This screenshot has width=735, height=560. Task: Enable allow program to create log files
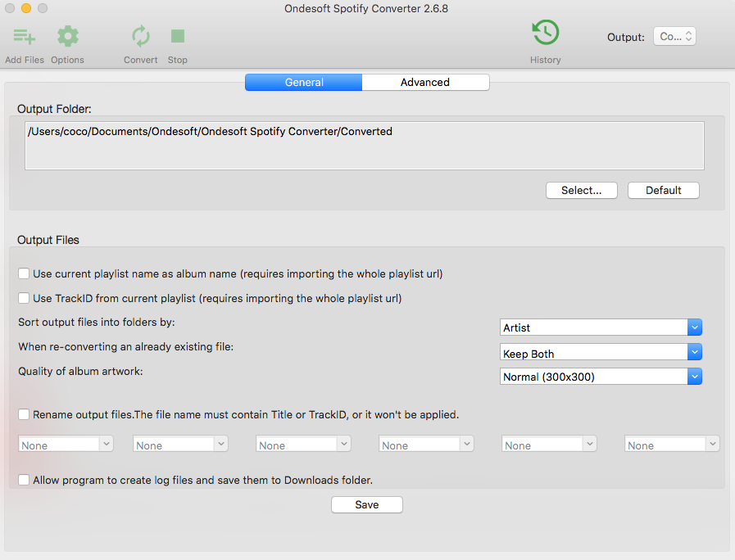tap(24, 480)
